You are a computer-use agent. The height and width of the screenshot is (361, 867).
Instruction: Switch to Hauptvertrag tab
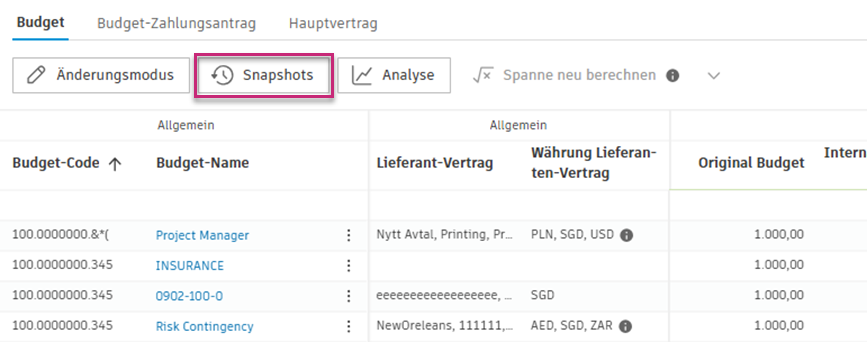[333, 24]
